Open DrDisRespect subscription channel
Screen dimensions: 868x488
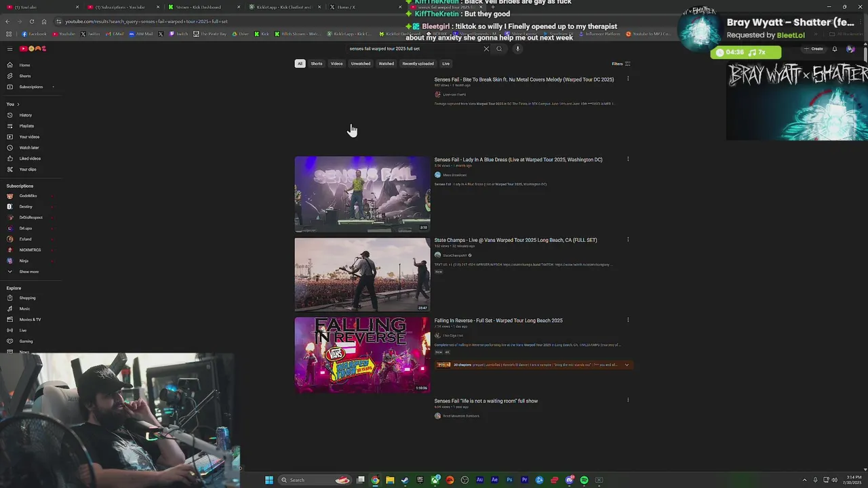[31, 218]
